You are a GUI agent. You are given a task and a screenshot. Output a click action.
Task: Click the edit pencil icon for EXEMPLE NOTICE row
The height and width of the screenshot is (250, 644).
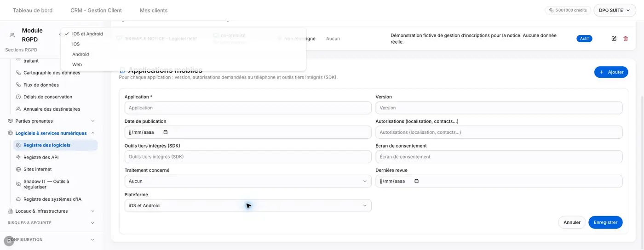(614, 39)
